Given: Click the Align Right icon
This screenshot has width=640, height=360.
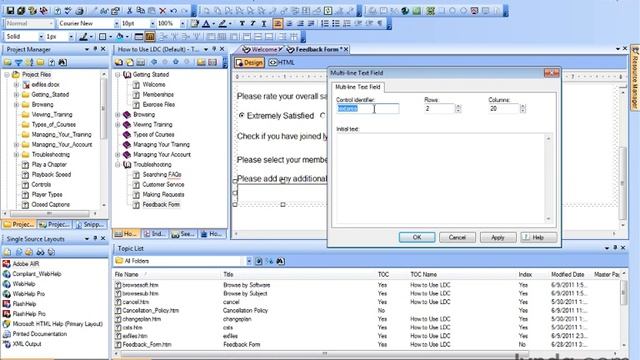Looking at the screenshot, I should tap(300, 24).
